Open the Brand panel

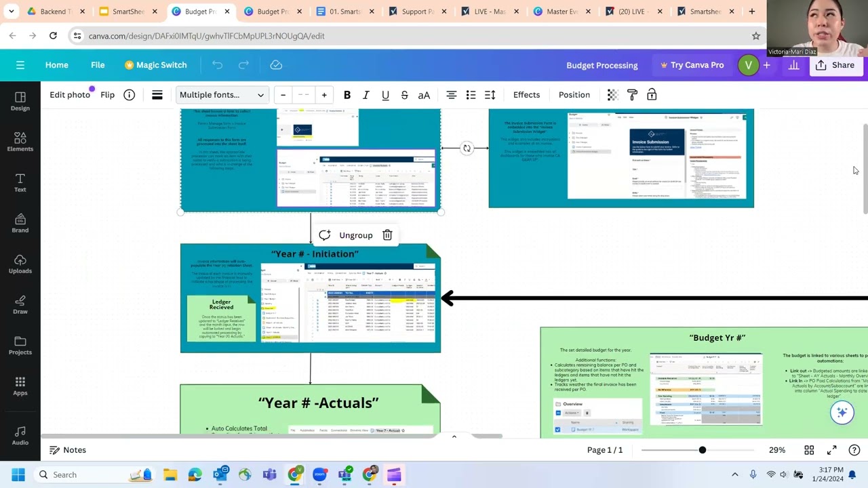tap(20, 223)
